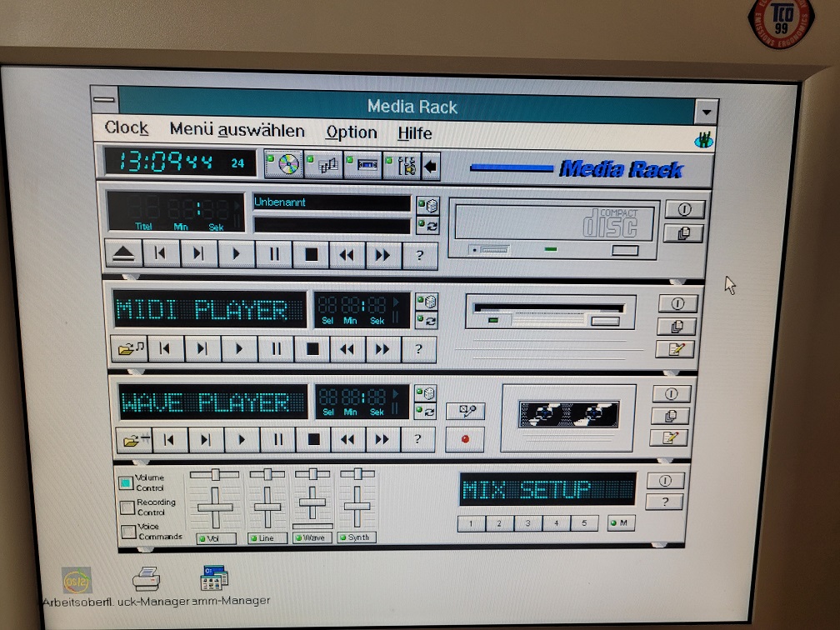840x630 pixels.
Task: Click the CD player copy icon button
Action: pyautogui.click(x=683, y=233)
